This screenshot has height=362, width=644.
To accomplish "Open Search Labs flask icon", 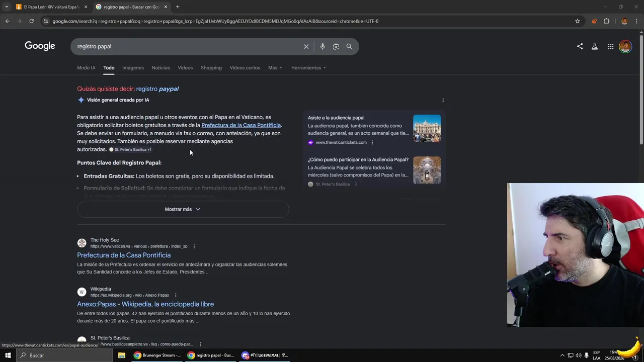I will coord(595,46).
